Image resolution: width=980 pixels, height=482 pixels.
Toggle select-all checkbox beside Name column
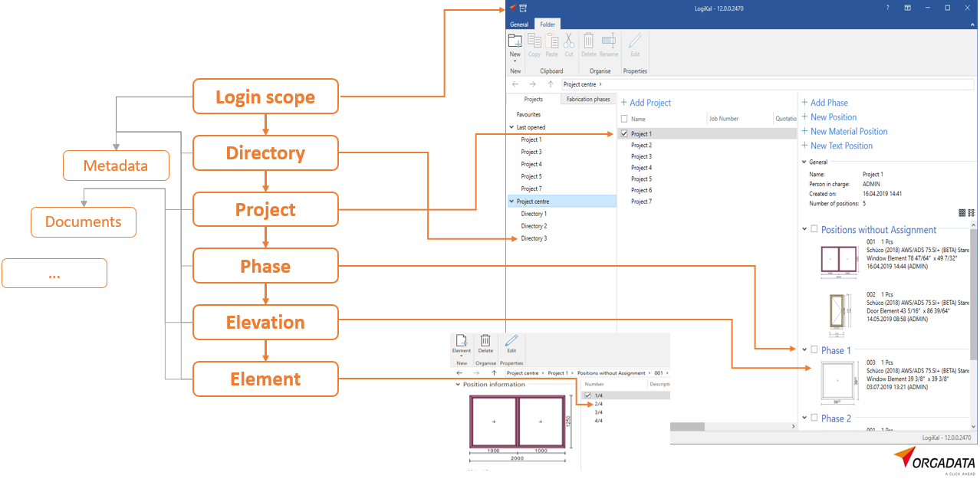coord(624,119)
